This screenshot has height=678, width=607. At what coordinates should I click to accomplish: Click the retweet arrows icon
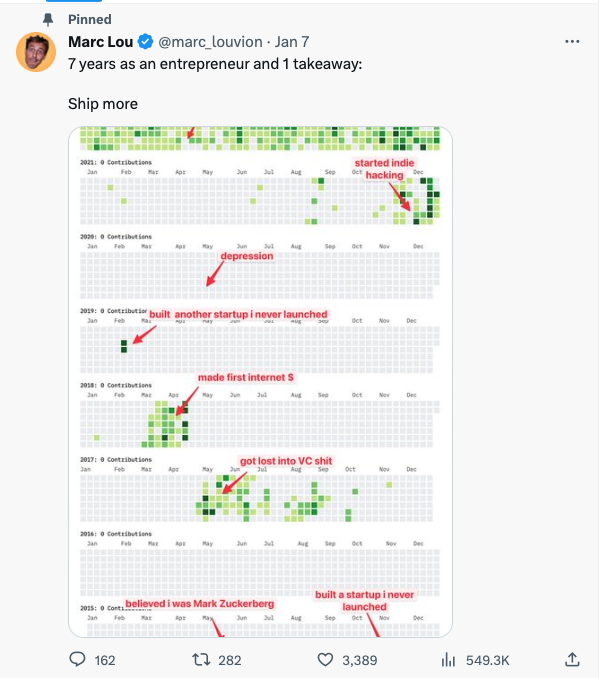[201, 659]
